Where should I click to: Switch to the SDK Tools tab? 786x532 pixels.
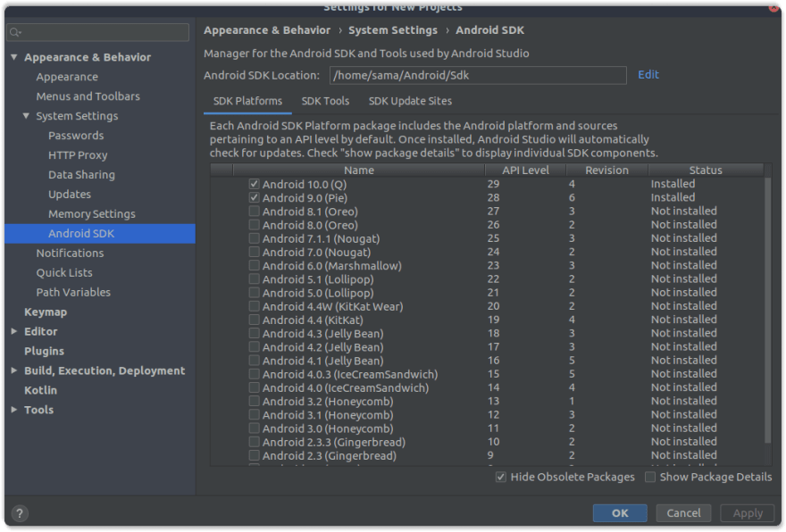[x=325, y=101]
